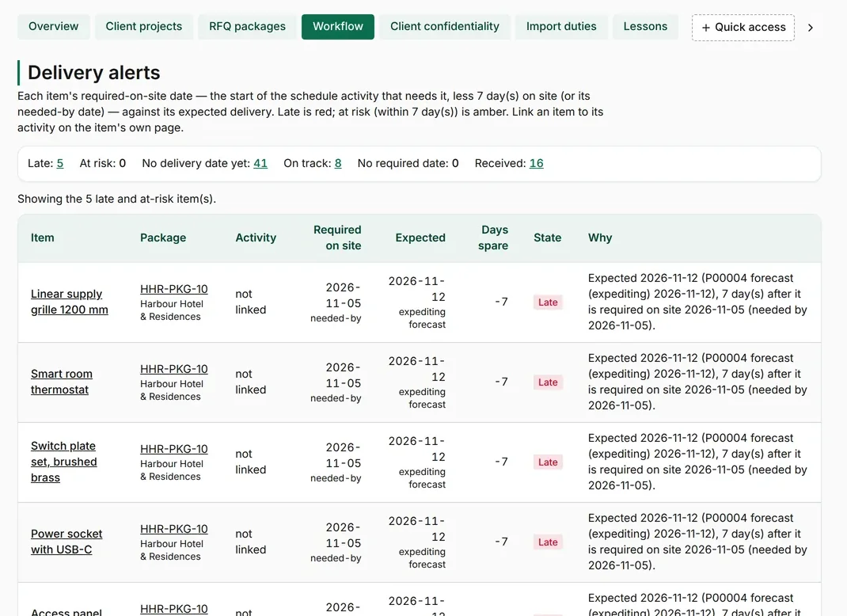Click Late badge in Switch plate set row
Image resolution: width=847 pixels, height=616 pixels.
tap(548, 462)
